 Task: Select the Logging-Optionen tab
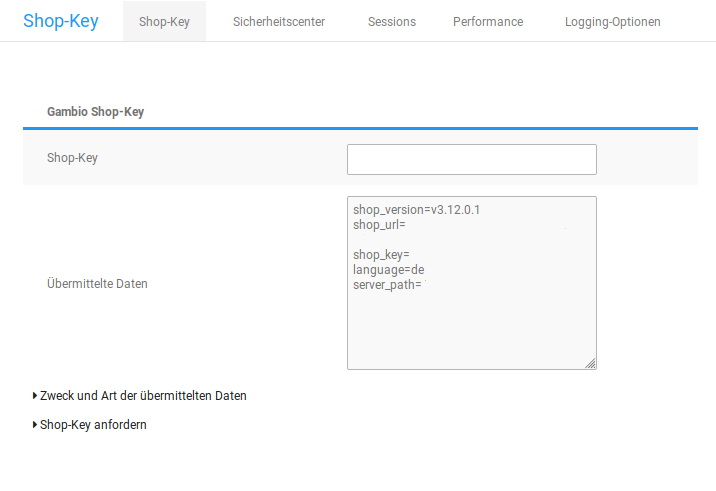[612, 21]
